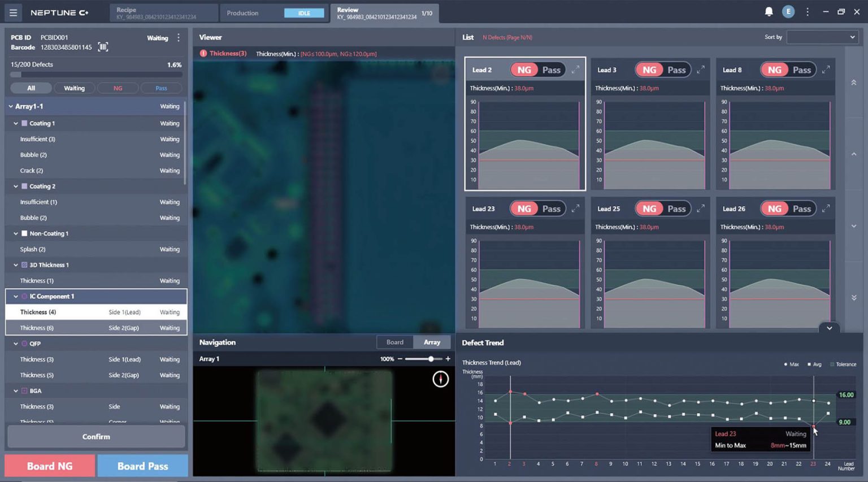Image resolution: width=868 pixels, height=482 pixels.
Task: Expand the Lead 26 chart view
Action: [826, 209]
